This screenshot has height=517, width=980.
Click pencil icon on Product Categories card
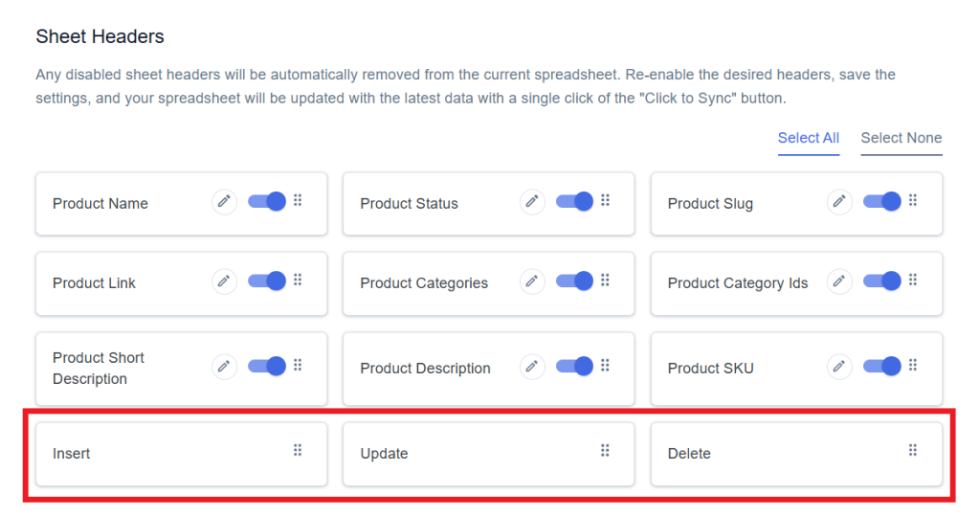click(x=532, y=281)
